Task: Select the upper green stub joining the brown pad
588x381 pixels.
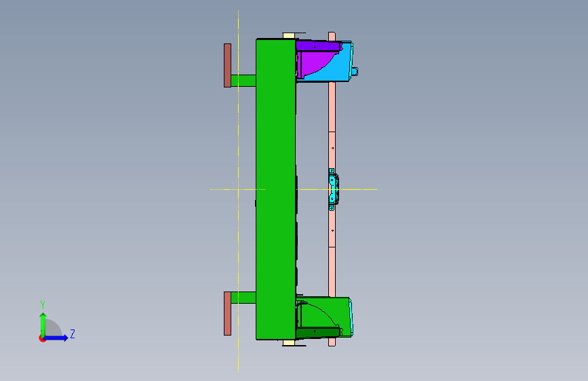Action: point(243,81)
